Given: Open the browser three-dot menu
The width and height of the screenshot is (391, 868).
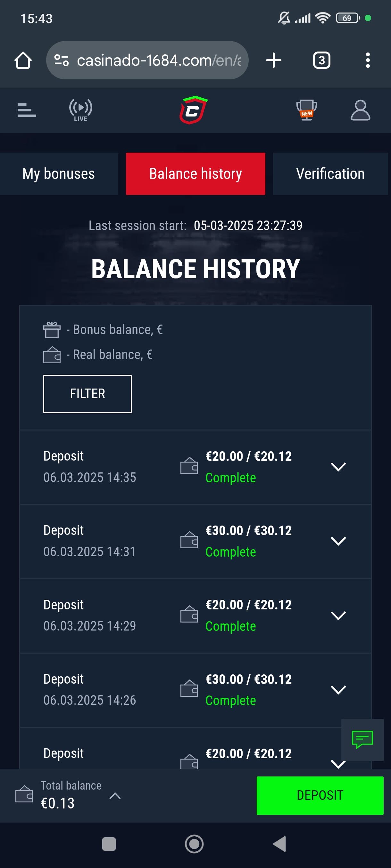Looking at the screenshot, I should [x=368, y=60].
